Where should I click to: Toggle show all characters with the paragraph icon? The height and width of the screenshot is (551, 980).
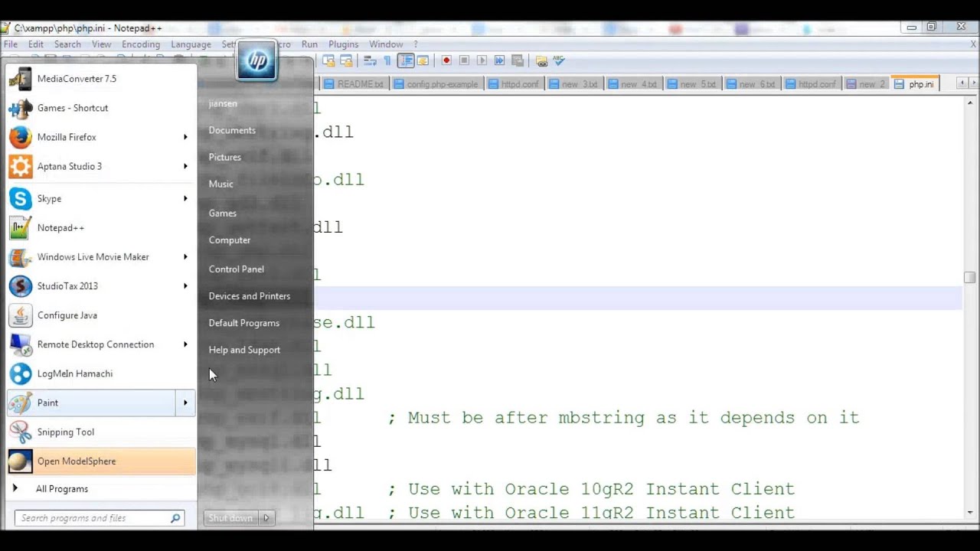pos(387,60)
